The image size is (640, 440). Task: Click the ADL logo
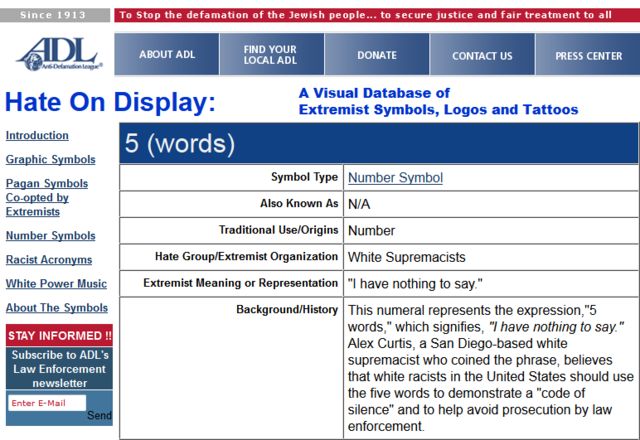(x=56, y=53)
